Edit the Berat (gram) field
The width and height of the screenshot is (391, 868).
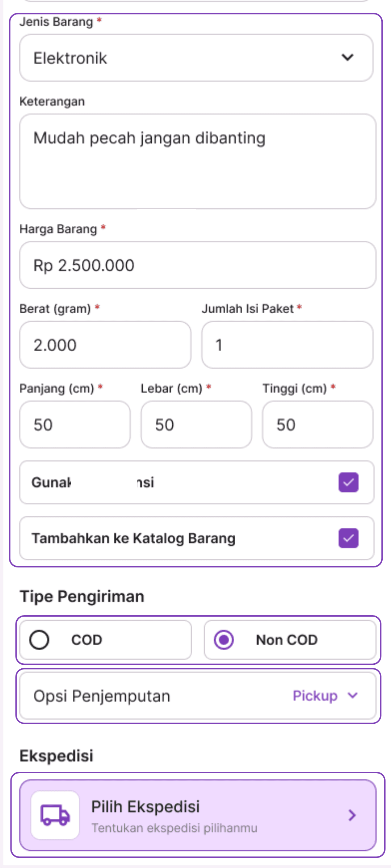pos(105,345)
